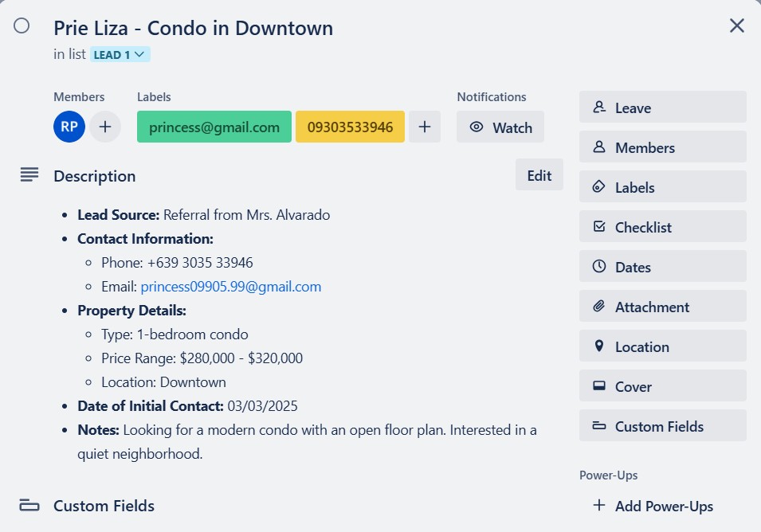Open Add Power-Ups
Image resolution: width=761 pixels, height=532 pixels.
[654, 506]
